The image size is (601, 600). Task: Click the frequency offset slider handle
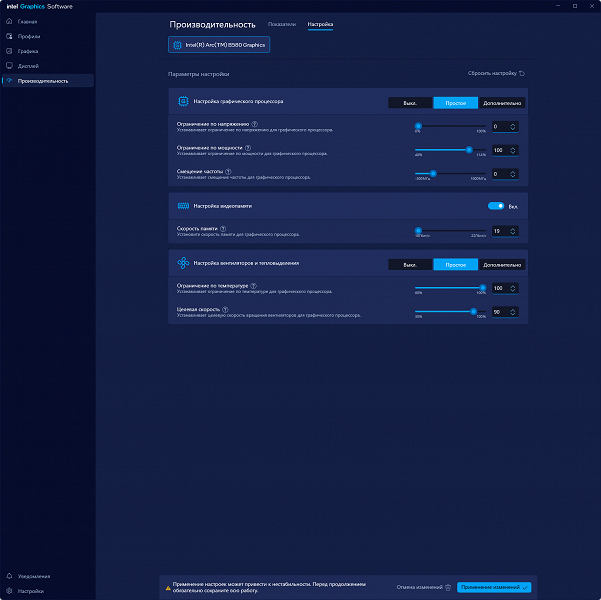pyautogui.click(x=433, y=174)
